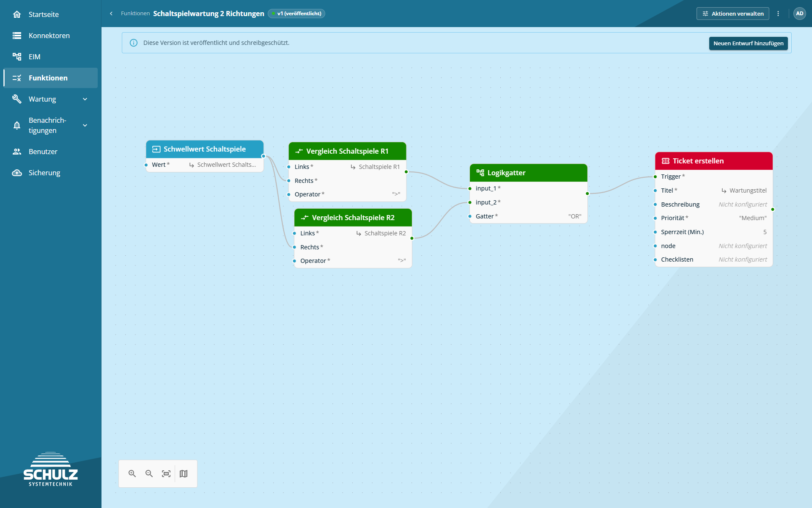
Task: Open the EIM menu item
Action: 51,57
